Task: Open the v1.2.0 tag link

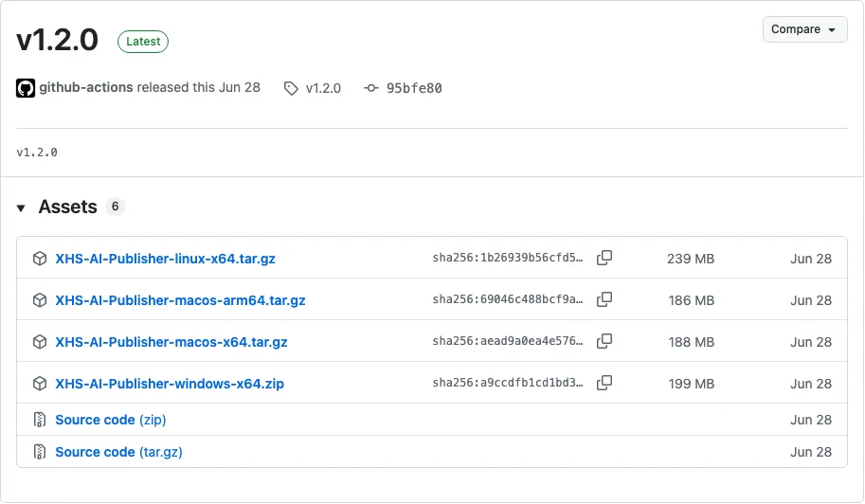Action: coord(323,88)
